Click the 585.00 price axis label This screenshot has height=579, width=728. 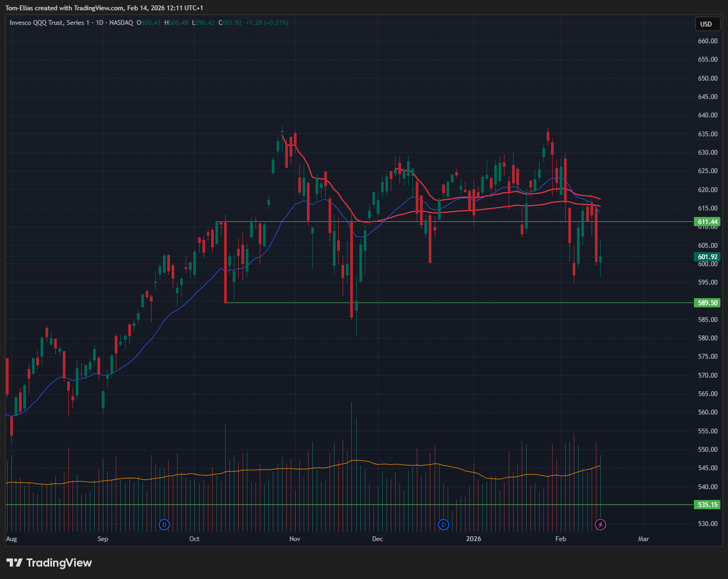click(707, 320)
